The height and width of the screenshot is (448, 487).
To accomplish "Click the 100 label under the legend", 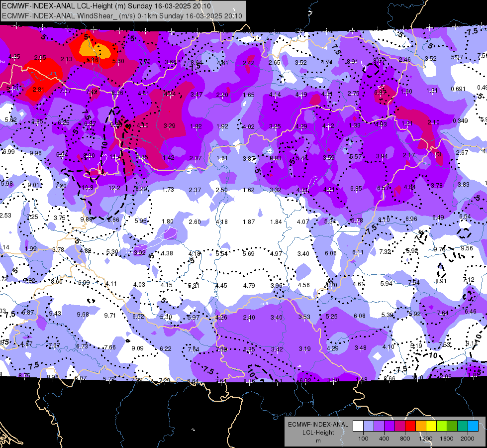I will point(363,439).
